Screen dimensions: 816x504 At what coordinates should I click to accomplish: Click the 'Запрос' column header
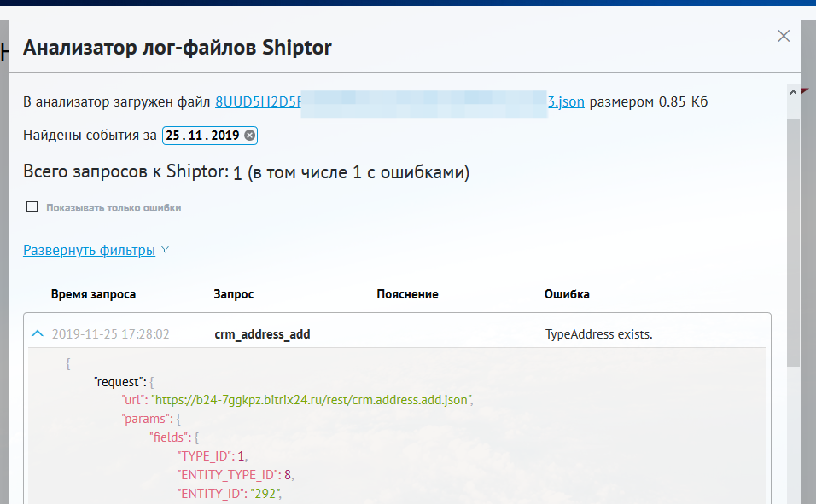(x=234, y=294)
